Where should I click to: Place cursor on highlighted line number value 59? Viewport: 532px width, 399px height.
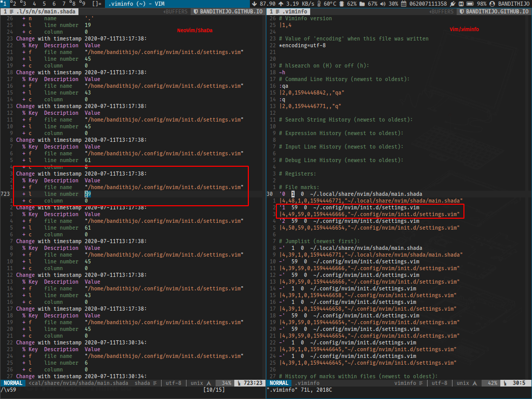[88, 194]
